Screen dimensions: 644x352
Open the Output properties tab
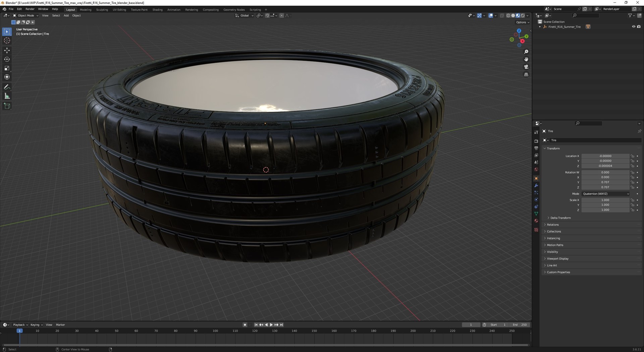tap(536, 148)
